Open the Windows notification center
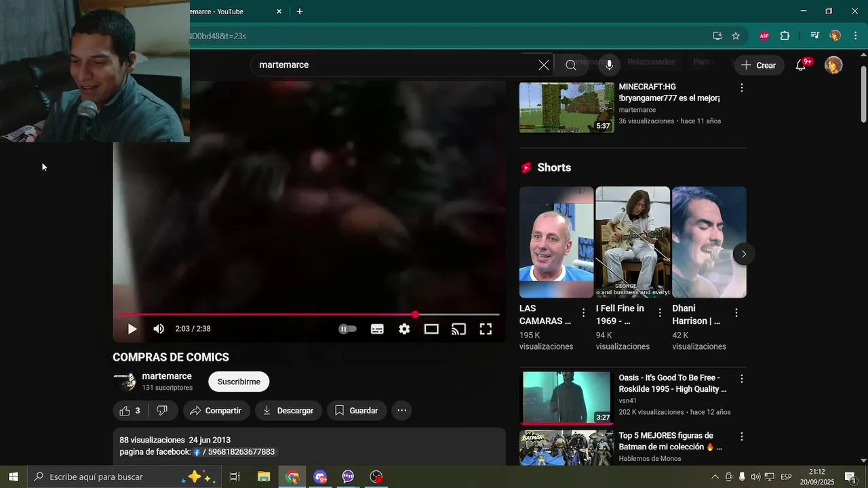This screenshot has width=868, height=488. point(850,477)
